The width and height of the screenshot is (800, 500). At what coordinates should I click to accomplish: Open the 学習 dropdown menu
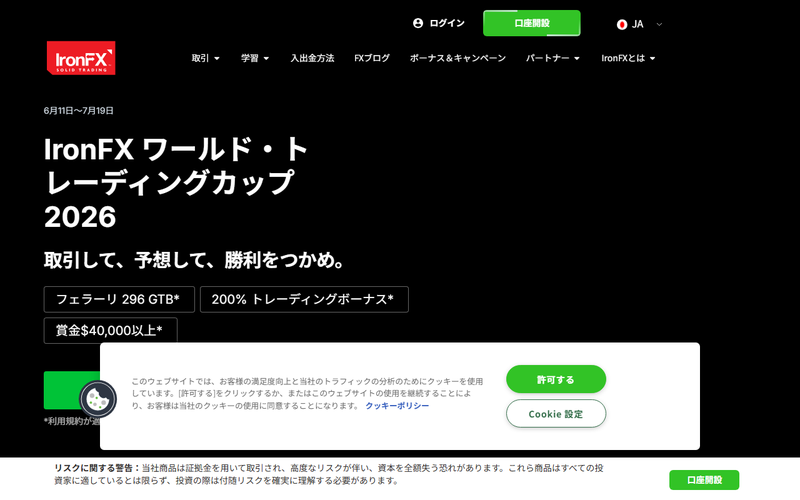[x=255, y=58]
